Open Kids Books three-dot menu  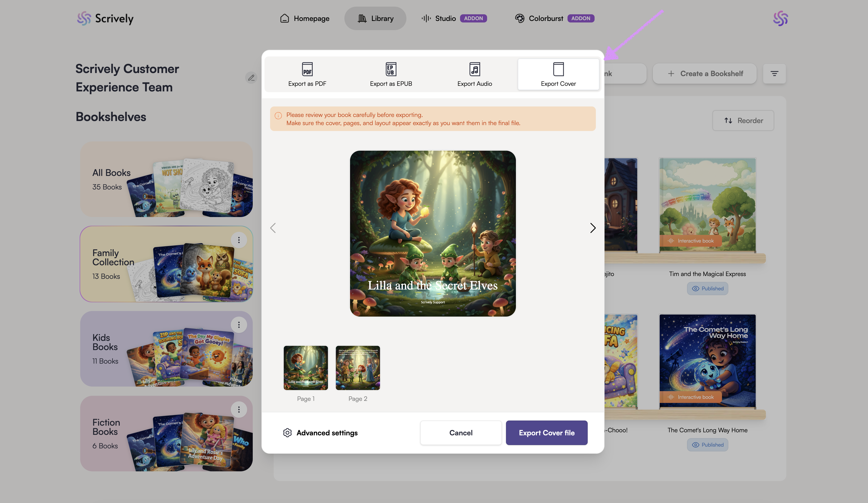(239, 325)
